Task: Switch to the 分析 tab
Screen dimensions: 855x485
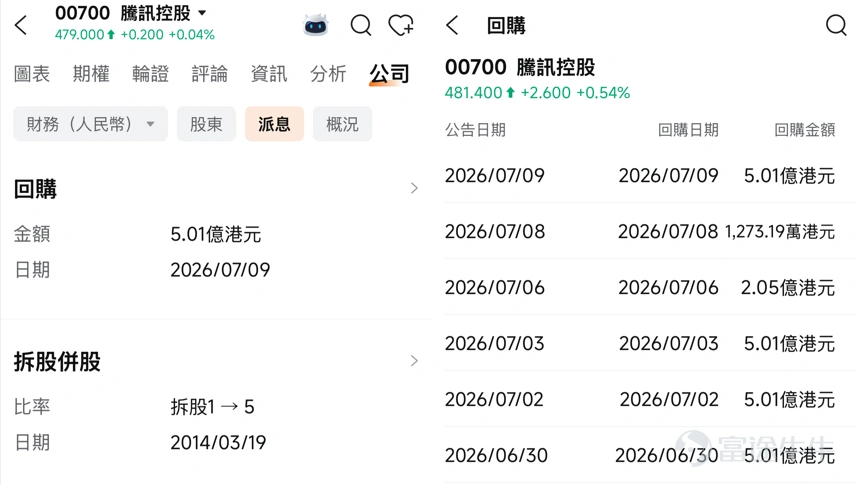Action: (328, 74)
